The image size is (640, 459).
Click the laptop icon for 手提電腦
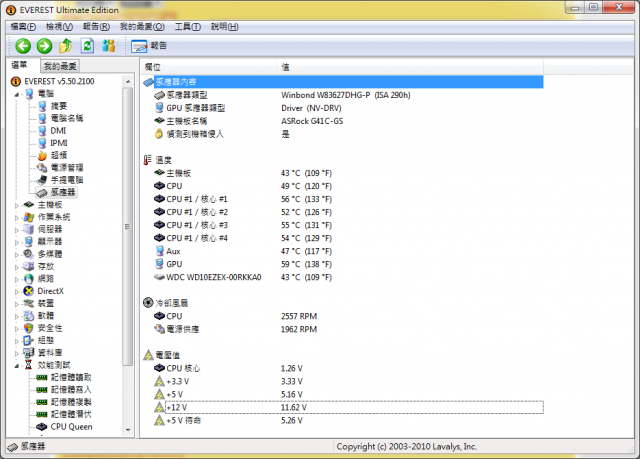coord(42,180)
